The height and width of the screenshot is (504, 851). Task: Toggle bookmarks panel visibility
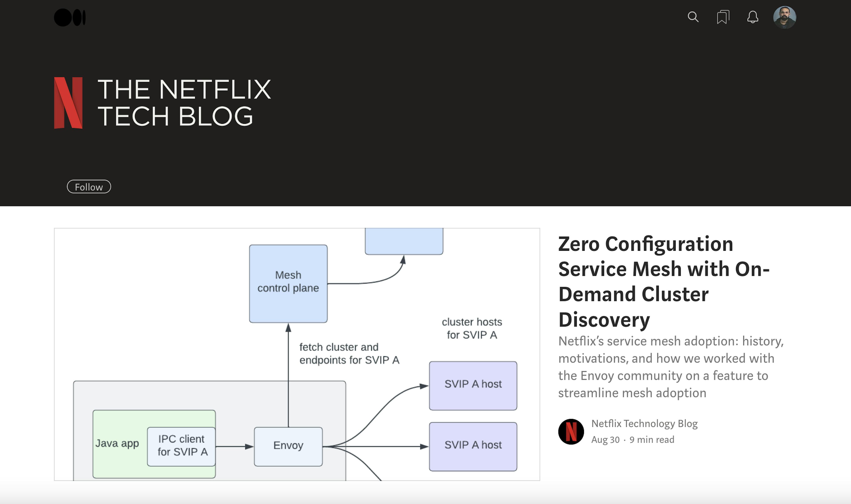click(722, 17)
